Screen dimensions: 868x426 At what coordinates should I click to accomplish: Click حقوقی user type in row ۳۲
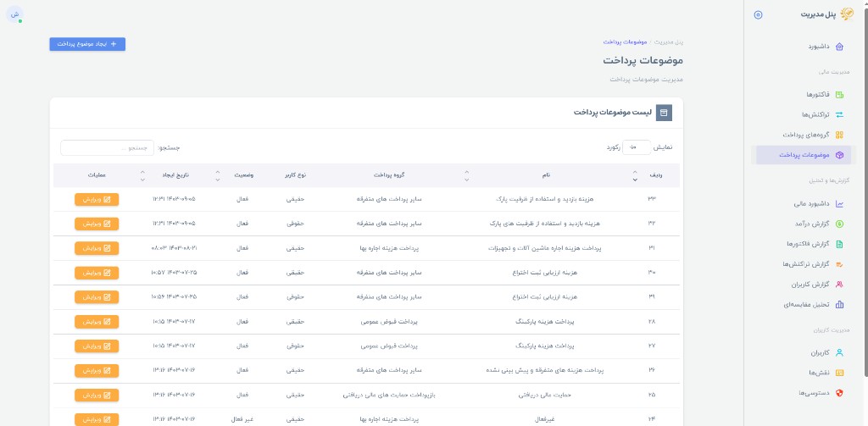click(x=295, y=224)
